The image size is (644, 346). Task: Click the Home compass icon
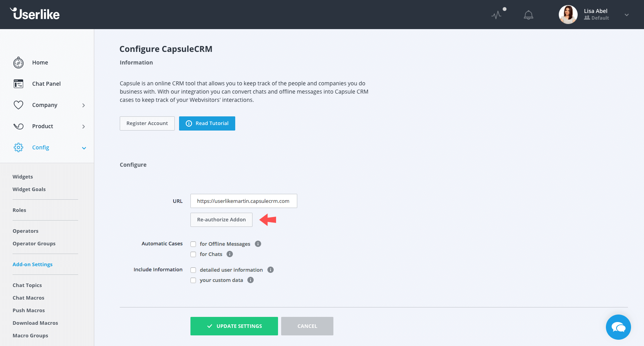pos(18,63)
